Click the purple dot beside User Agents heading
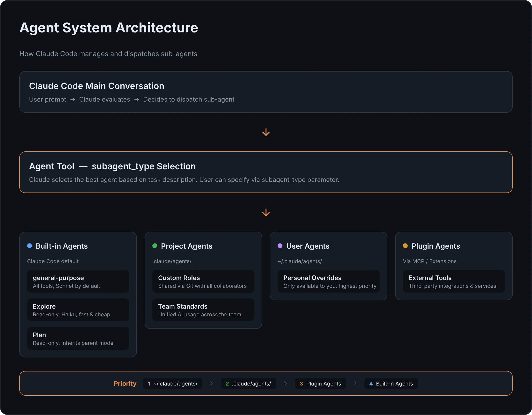 pyautogui.click(x=280, y=246)
